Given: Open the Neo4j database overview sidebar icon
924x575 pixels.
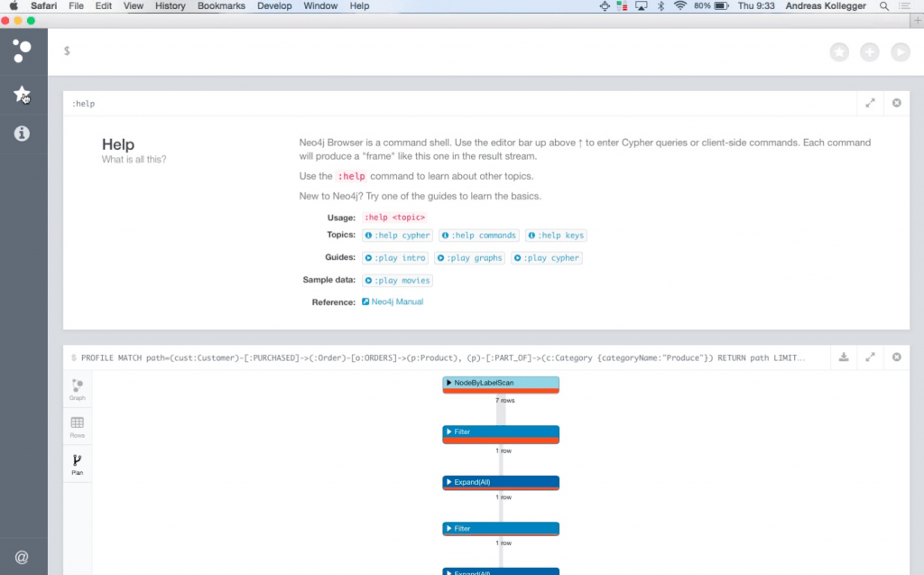Looking at the screenshot, I should 22,51.
